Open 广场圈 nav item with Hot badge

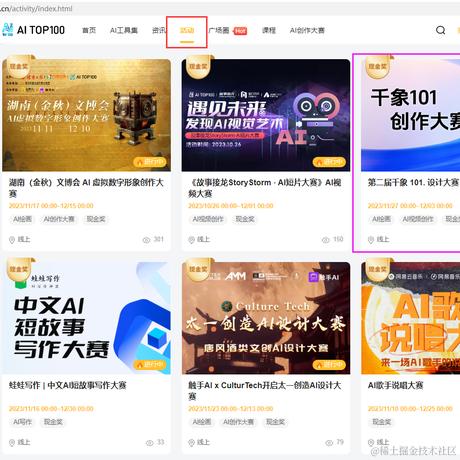pyautogui.click(x=228, y=30)
